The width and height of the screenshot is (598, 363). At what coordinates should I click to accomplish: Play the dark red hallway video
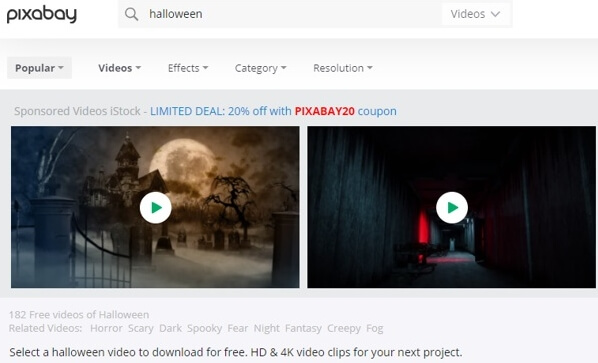tap(452, 208)
